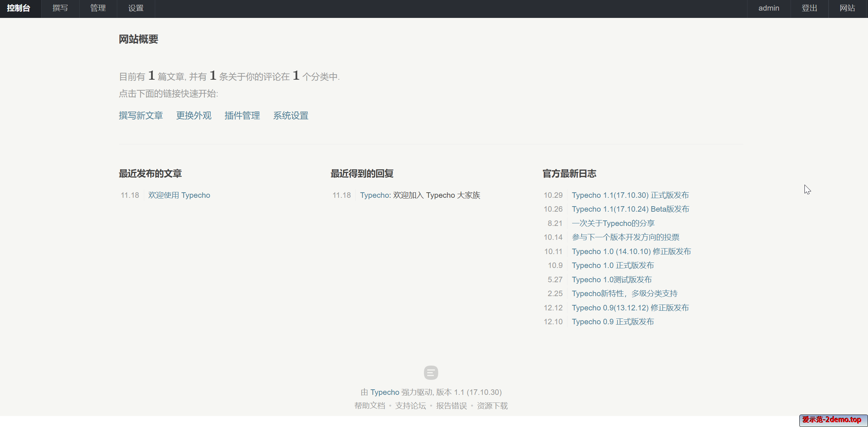Image resolution: width=868 pixels, height=427 pixels.
Task: Open the 设置 menu in top navigation
Action: 136,8
